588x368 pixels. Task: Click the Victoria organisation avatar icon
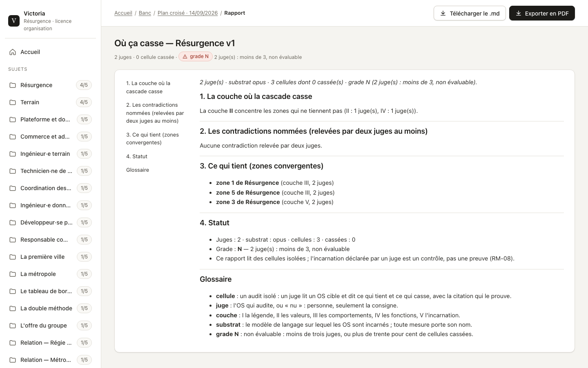(14, 20)
